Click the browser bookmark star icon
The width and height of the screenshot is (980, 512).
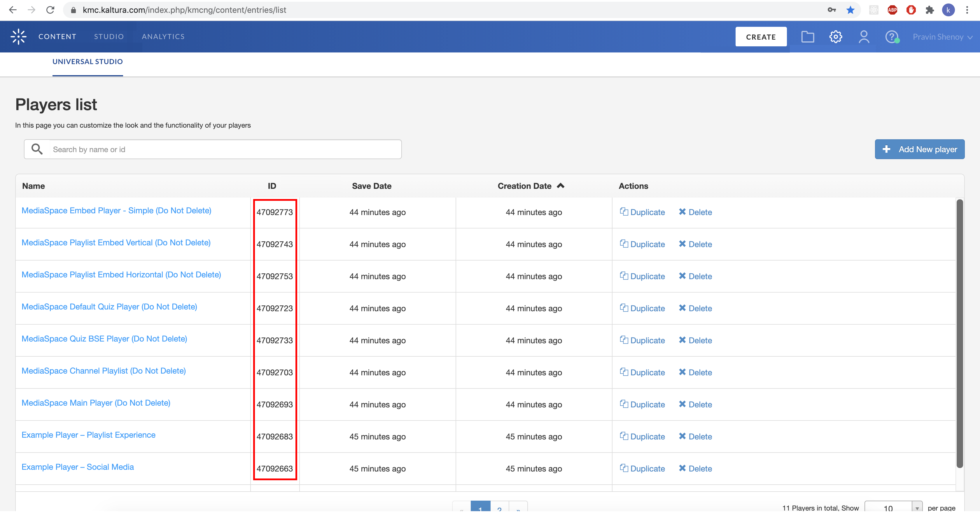(850, 10)
